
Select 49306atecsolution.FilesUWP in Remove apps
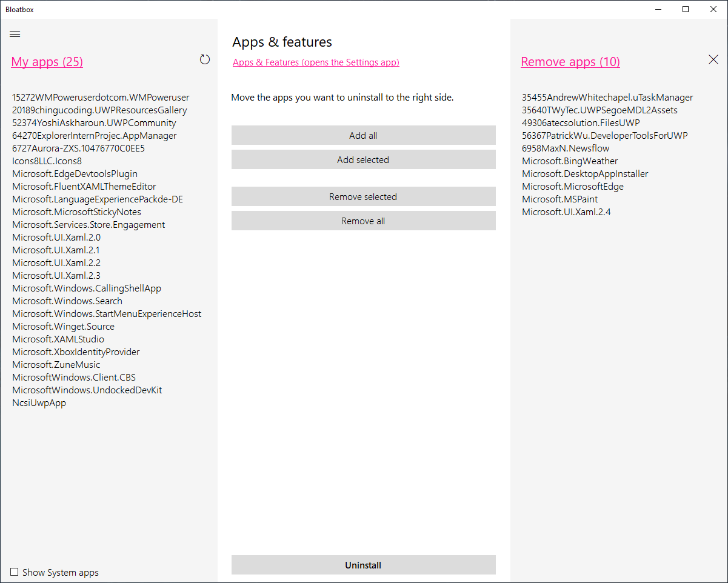point(581,123)
